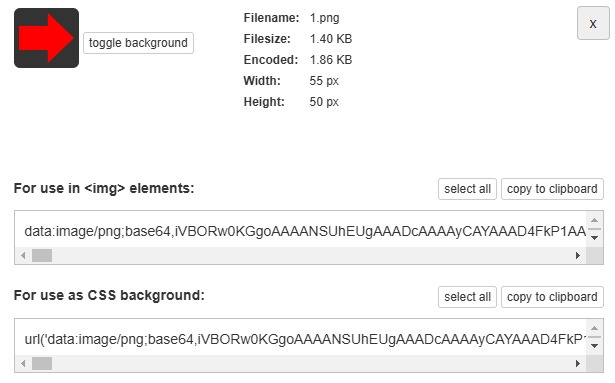Click up scroll arrow of img code box
The image size is (615, 383).
point(595,220)
